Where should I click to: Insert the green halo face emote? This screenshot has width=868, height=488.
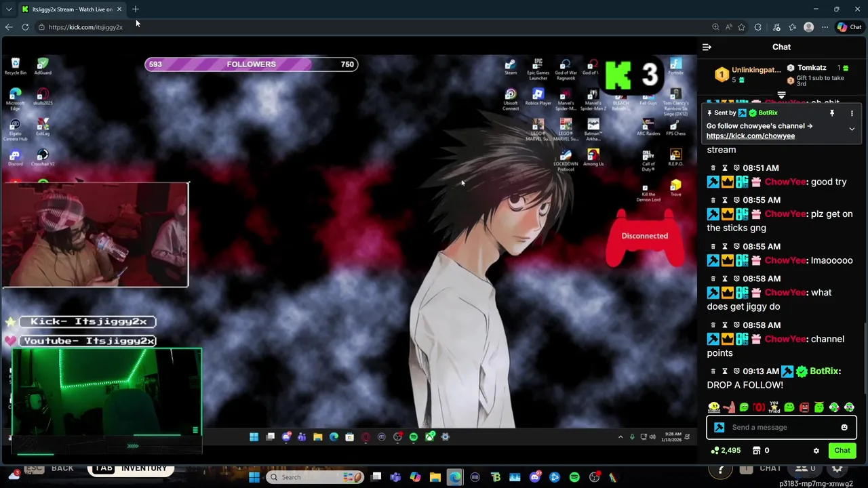tap(819, 407)
